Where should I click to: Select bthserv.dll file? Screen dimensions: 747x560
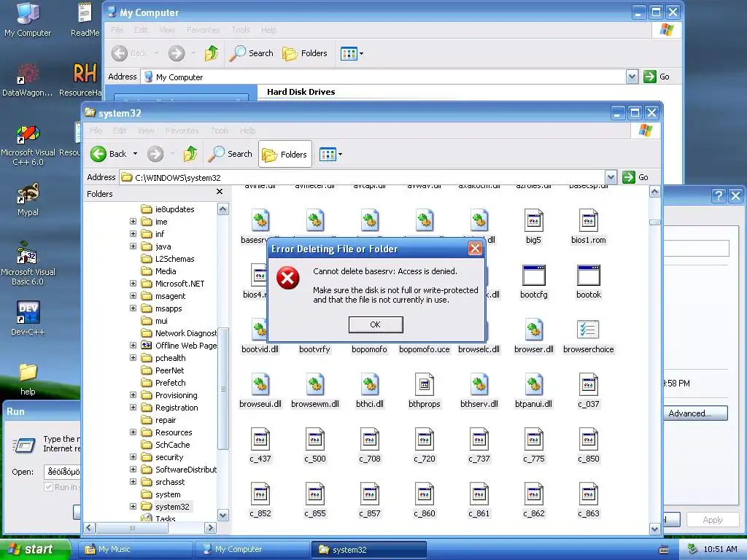tap(479, 391)
